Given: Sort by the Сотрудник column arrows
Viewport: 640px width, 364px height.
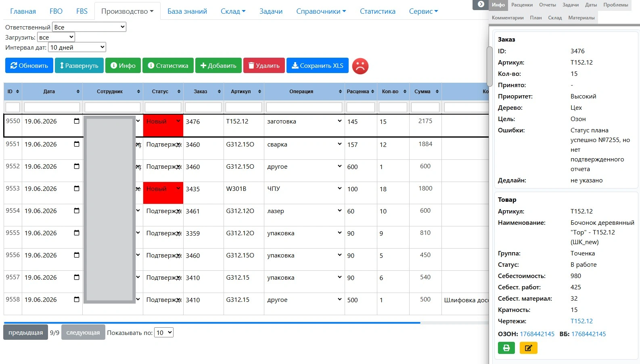Looking at the screenshot, I should point(138,92).
